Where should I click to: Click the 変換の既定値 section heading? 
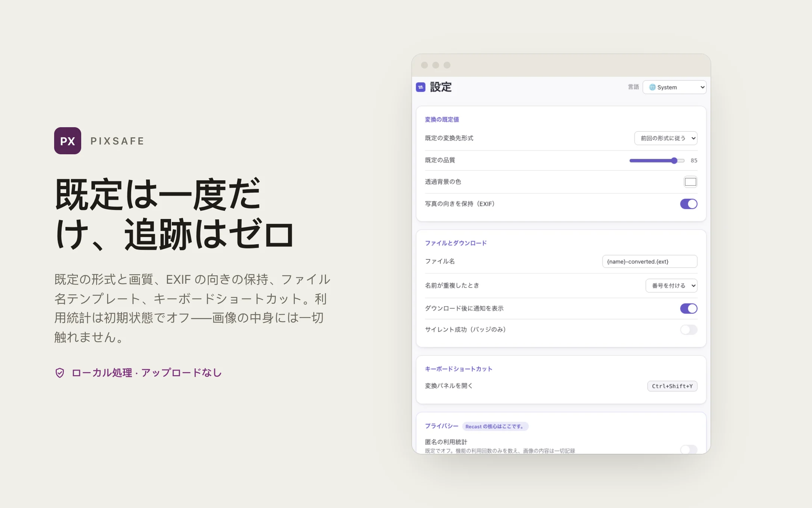(x=442, y=120)
